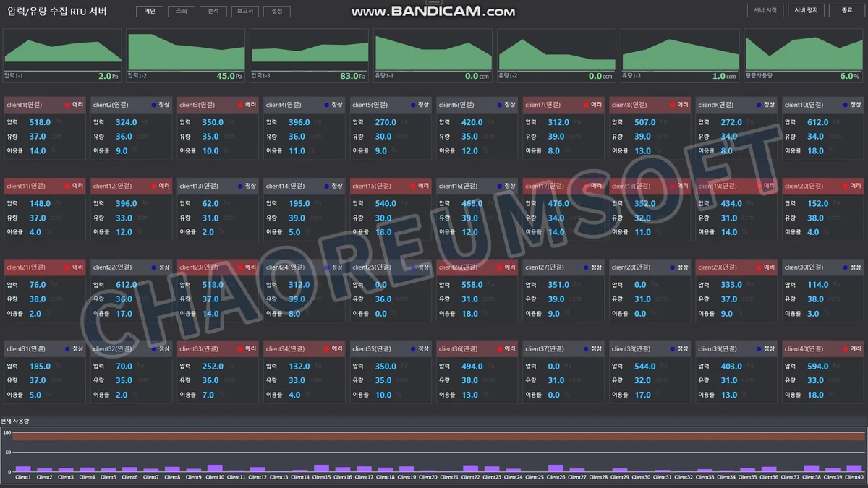Click the Client10 bar in usage chart
The height and width of the screenshot is (488, 868).
215,468
